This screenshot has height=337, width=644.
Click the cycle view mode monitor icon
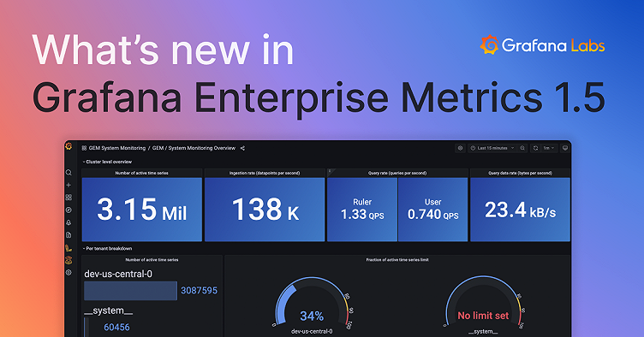coord(565,148)
